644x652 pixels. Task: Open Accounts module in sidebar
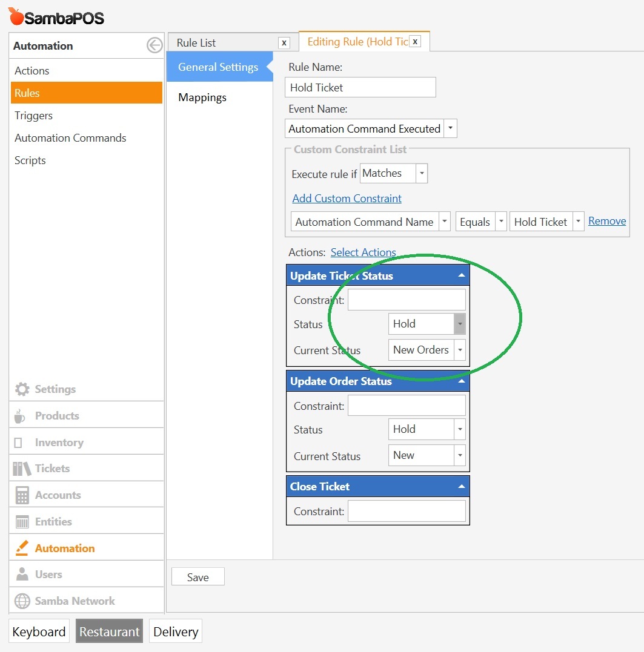[x=87, y=495]
